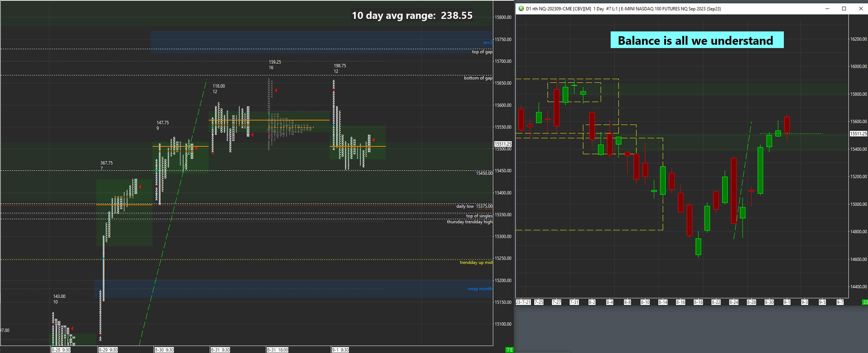Click the 'm+2' zone label

[488, 43]
